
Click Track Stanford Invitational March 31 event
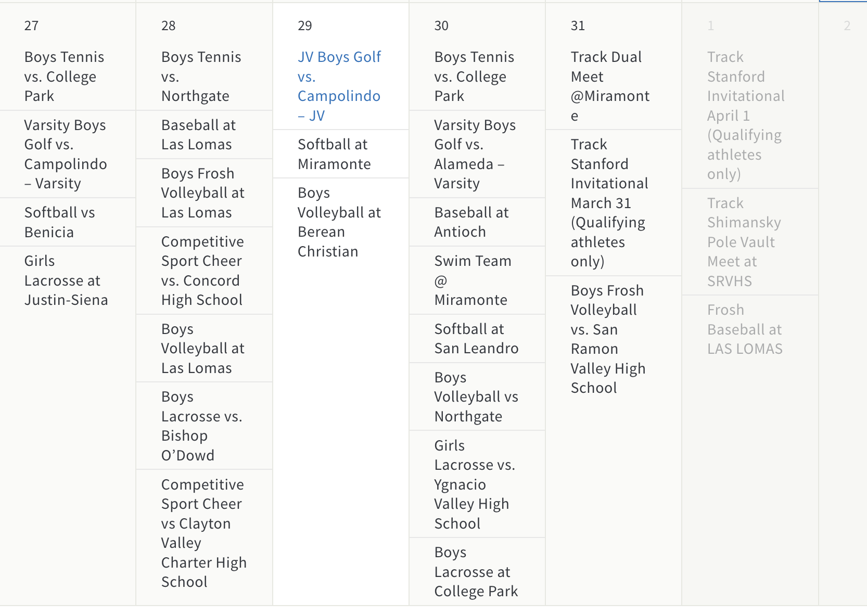click(x=609, y=203)
